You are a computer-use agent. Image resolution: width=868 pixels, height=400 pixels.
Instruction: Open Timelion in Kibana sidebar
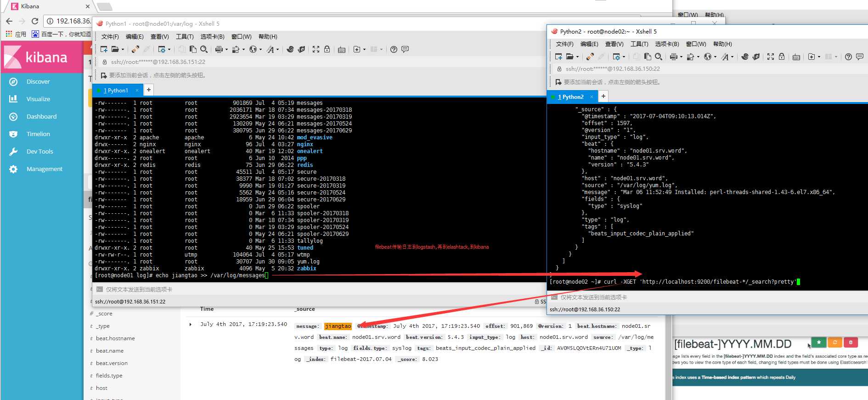pos(38,134)
